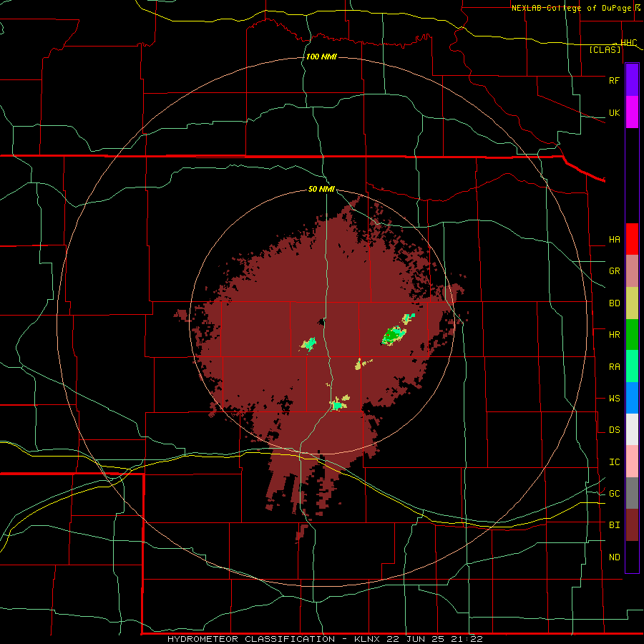
Task: Select the magenta UK legend swatch
Action: (x=632, y=112)
